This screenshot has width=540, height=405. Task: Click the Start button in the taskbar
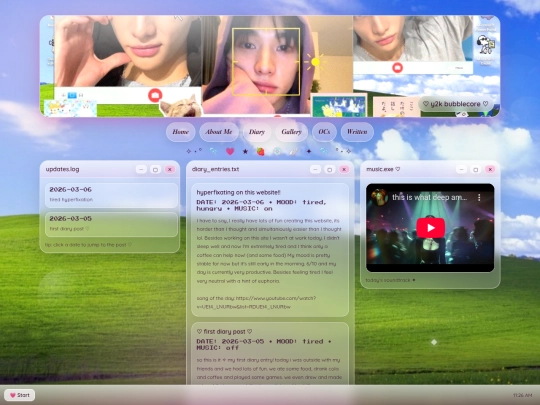pos(20,395)
